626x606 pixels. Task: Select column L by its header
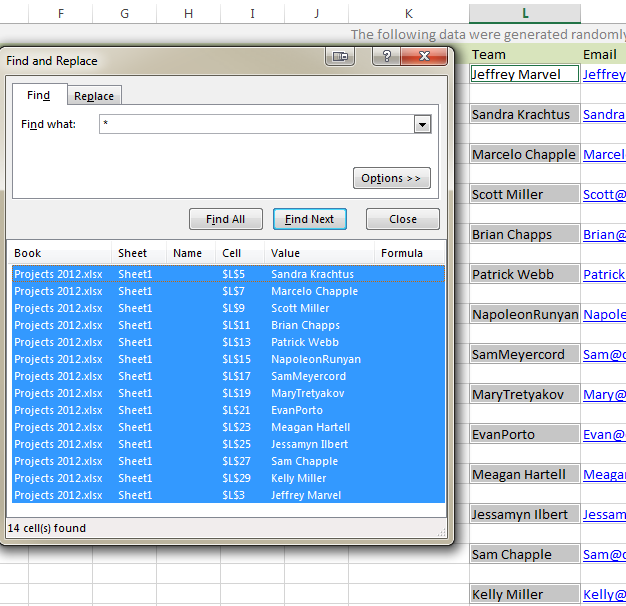(x=525, y=13)
